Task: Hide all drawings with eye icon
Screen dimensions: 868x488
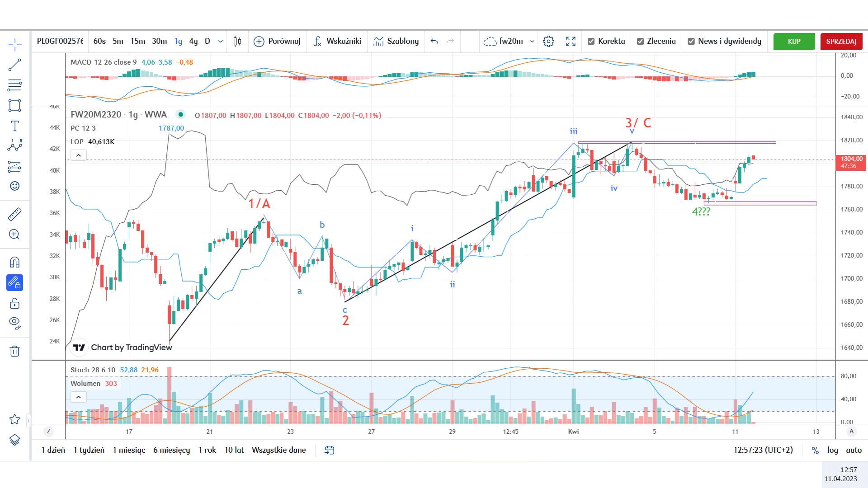Action: click(14, 323)
